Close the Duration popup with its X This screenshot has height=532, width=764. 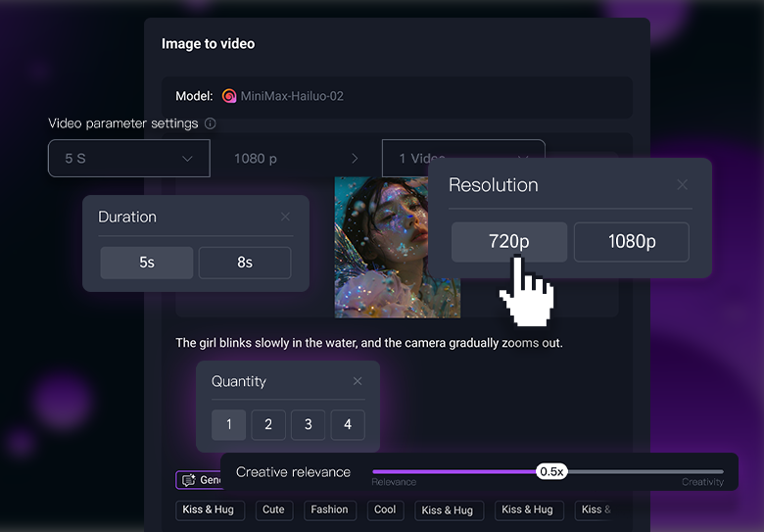(285, 218)
